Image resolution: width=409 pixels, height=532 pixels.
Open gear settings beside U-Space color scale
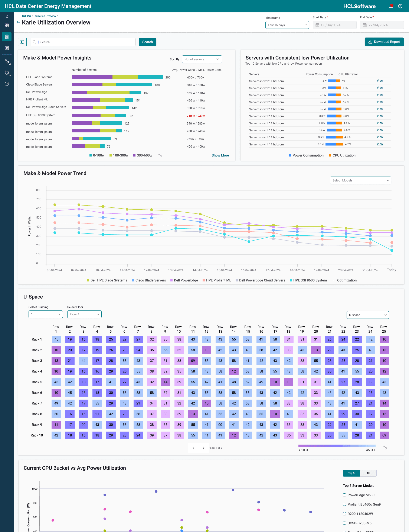click(385, 448)
